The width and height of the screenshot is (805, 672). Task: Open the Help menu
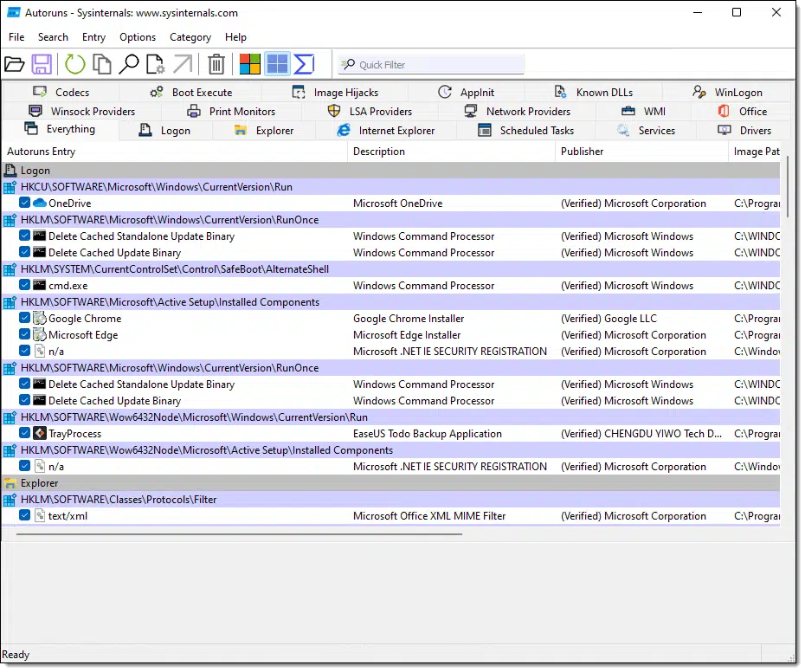point(235,37)
